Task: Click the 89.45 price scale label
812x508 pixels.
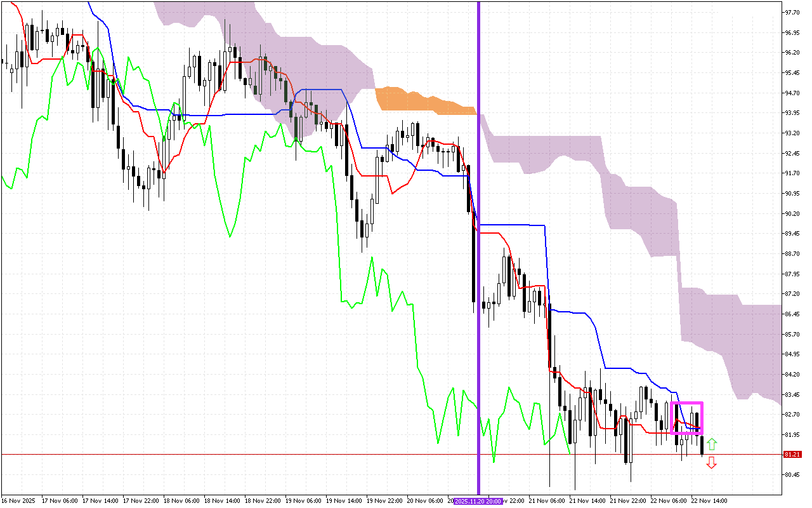Action: tap(791, 234)
